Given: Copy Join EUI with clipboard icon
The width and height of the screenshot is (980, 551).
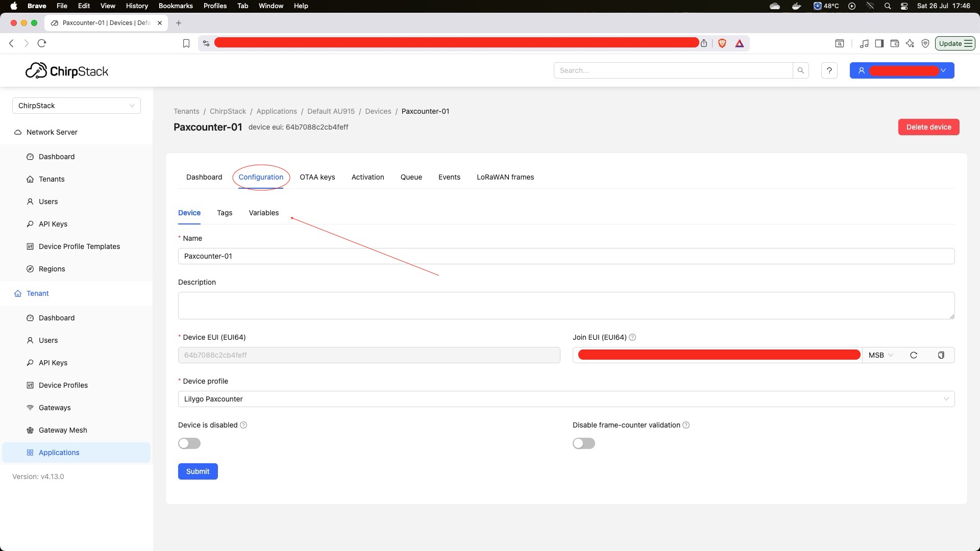Looking at the screenshot, I should click(941, 355).
